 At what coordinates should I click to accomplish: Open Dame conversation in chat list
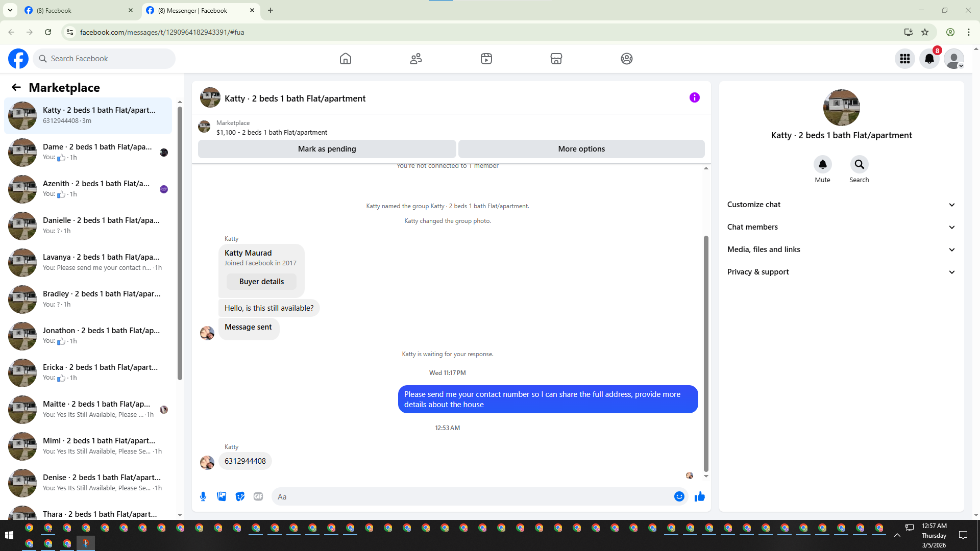pyautogui.click(x=88, y=153)
